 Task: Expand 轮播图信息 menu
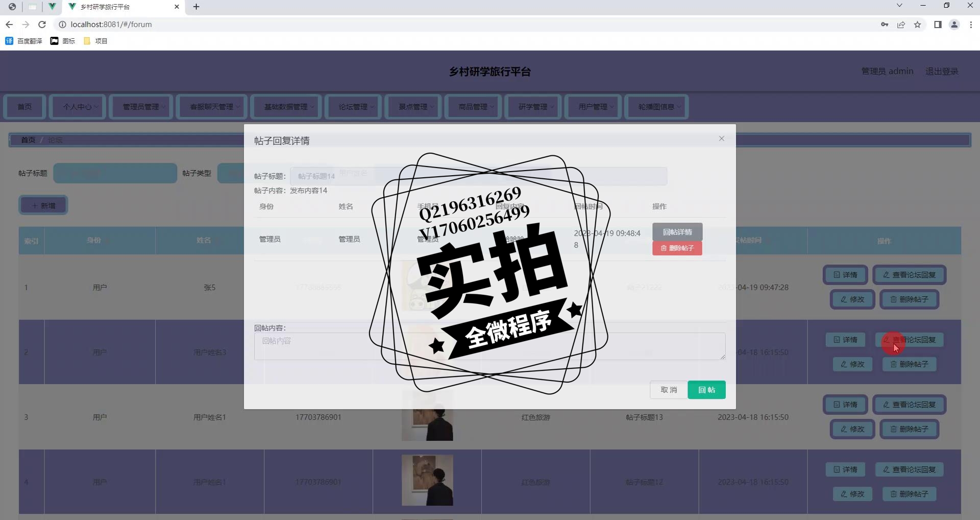(x=656, y=107)
